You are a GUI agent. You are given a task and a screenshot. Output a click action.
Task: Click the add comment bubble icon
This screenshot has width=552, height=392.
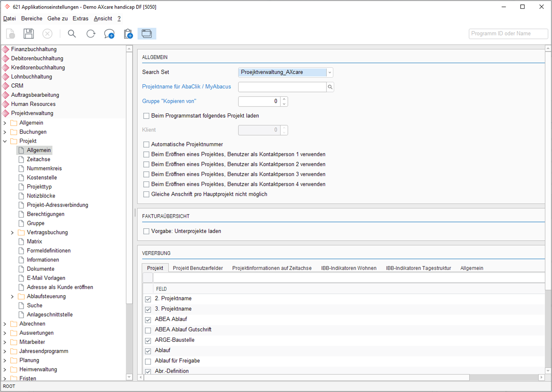(109, 34)
